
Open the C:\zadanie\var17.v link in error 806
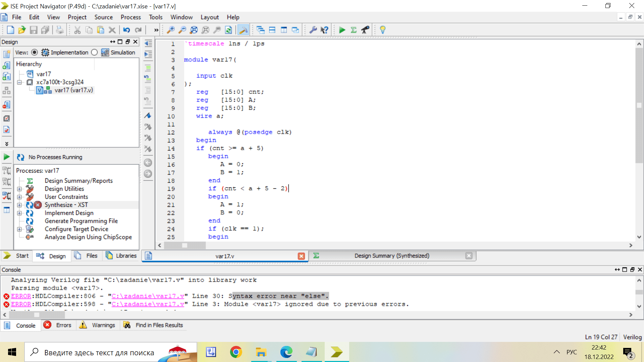coord(148,296)
